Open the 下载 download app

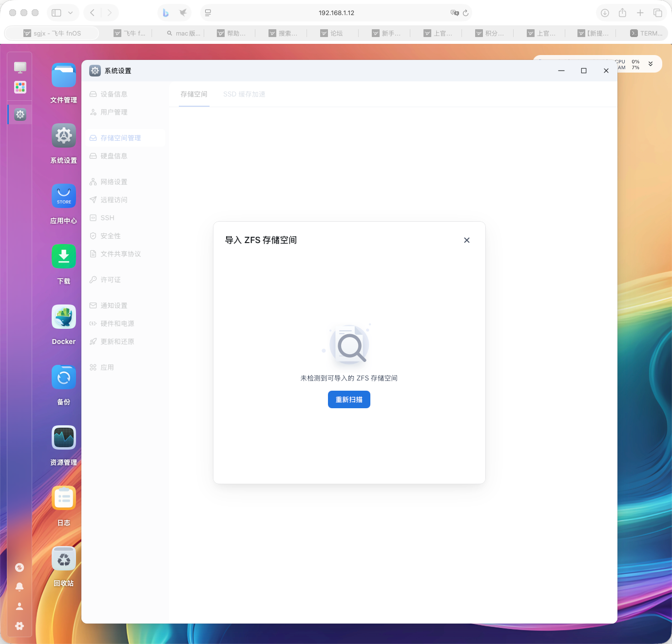[x=64, y=257]
